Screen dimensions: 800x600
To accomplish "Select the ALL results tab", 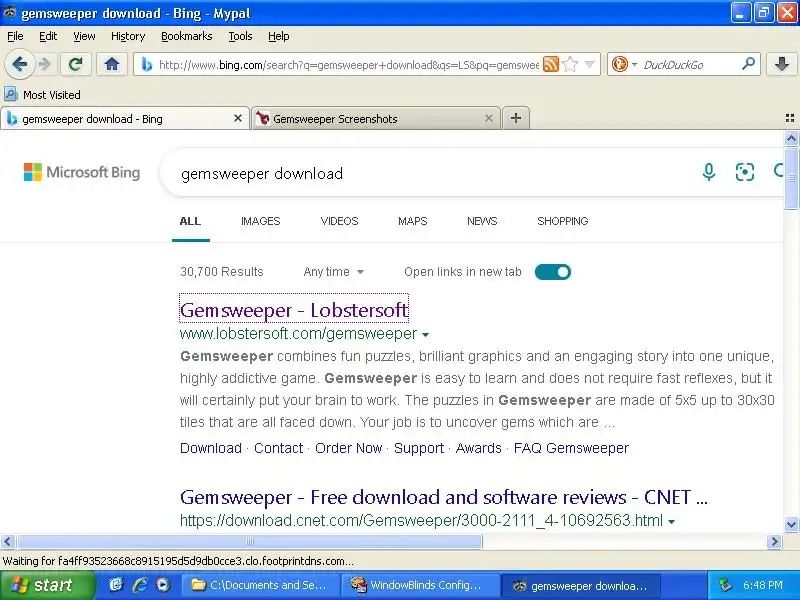I will click(x=190, y=221).
